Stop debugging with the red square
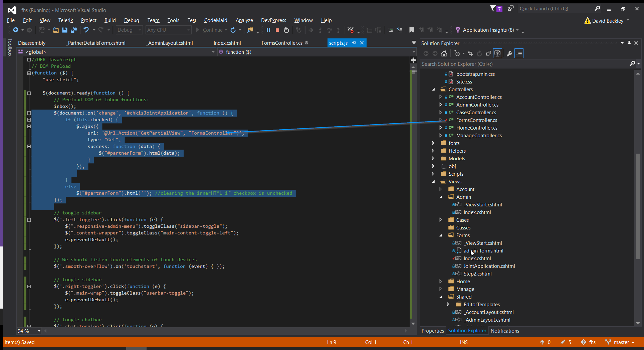This screenshot has height=350, width=644. click(277, 30)
